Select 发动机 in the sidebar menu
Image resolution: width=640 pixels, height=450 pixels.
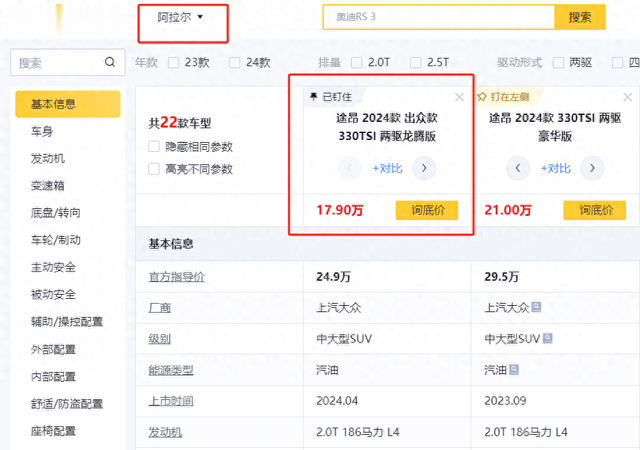click(48, 158)
